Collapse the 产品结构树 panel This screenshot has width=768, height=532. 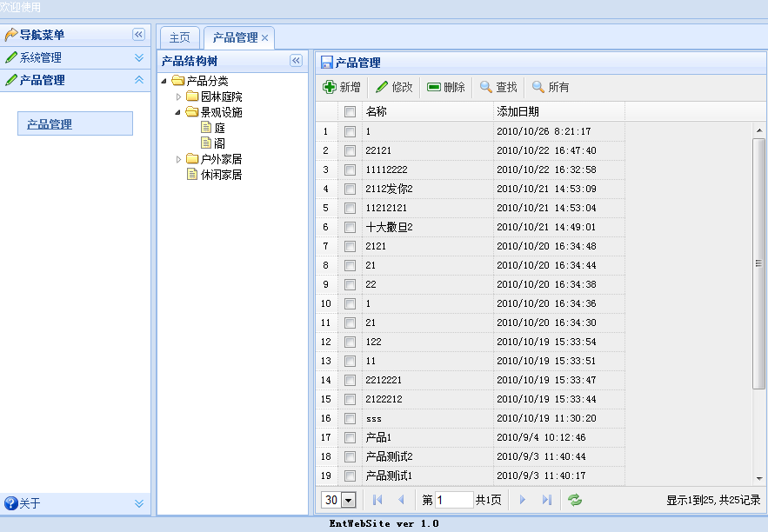pyautogui.click(x=296, y=60)
